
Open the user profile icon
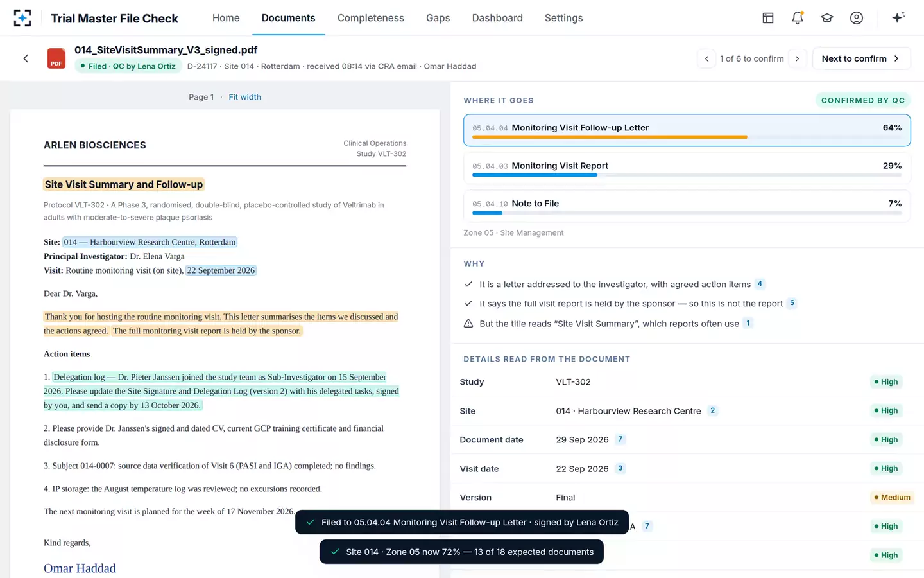point(857,18)
